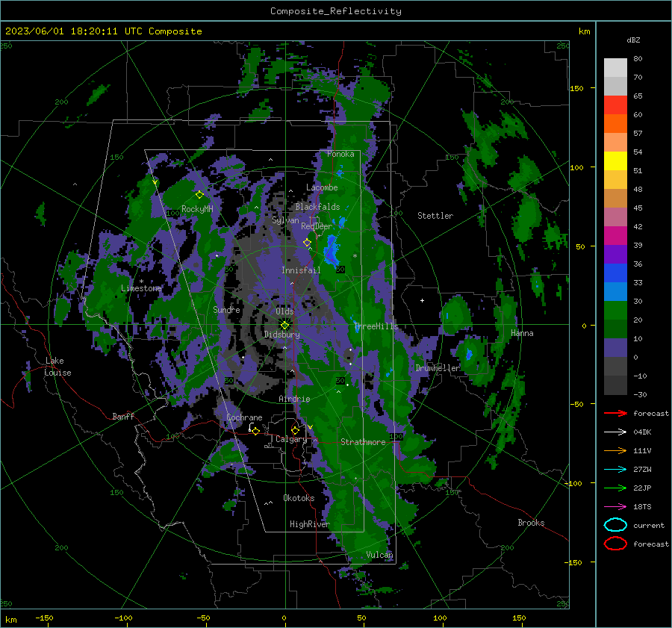Select the light gray 80-70 dBZ swatch
The image size is (672, 628).
(615, 68)
